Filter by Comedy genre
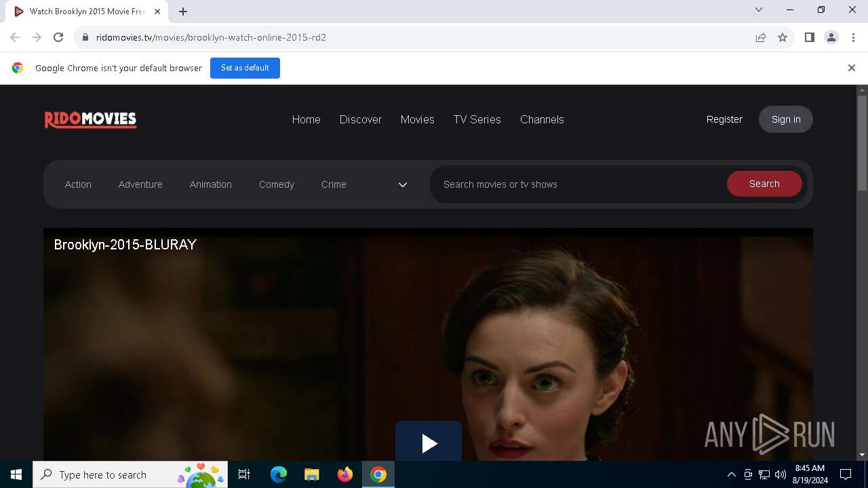This screenshot has height=488, width=868. point(277,184)
